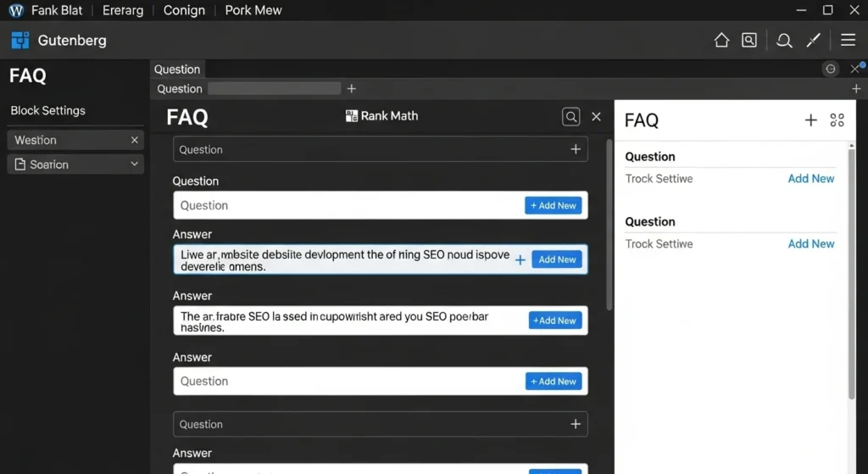
Task: Open the hamburger menu icon
Action: click(848, 40)
